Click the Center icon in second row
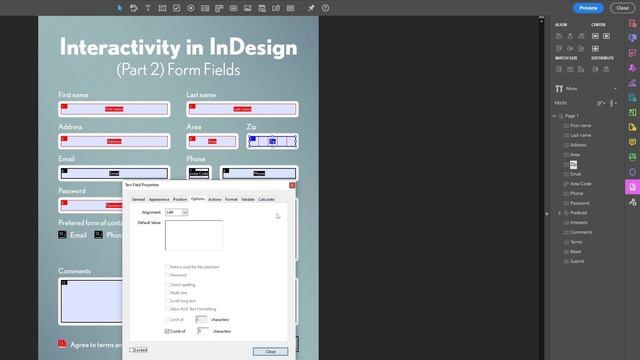The height and width of the screenshot is (360, 640). [596, 49]
